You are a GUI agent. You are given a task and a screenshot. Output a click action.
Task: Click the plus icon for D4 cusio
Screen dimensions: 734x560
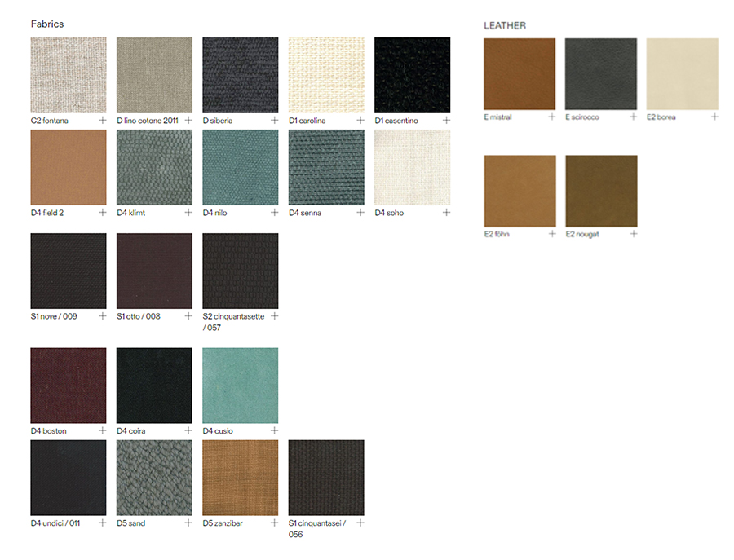[274, 430]
